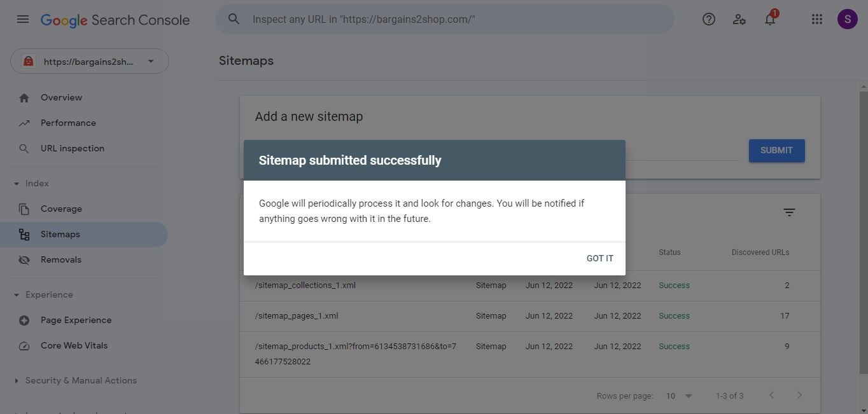Open the property selector dropdown
Image resolution: width=868 pixels, height=414 pixels.
[89, 61]
